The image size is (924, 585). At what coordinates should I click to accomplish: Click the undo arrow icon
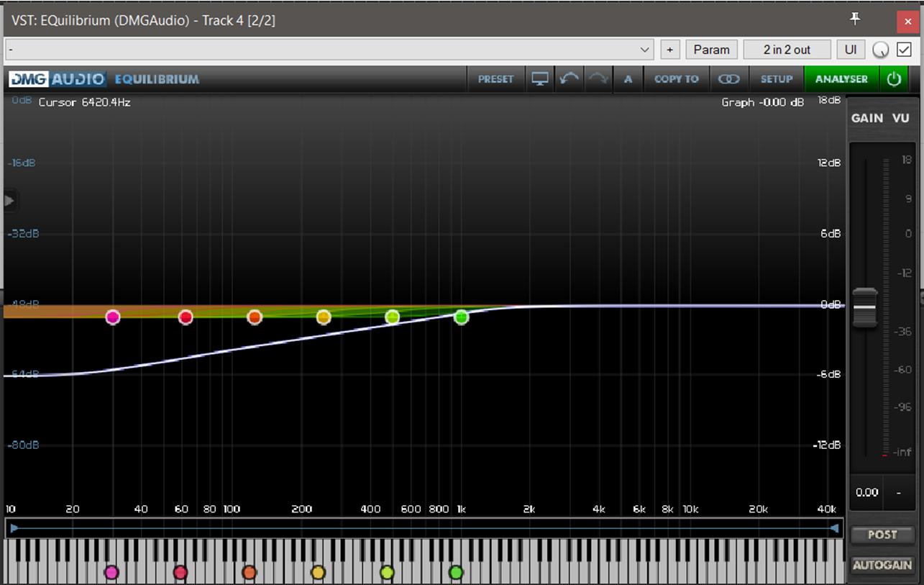click(x=570, y=79)
